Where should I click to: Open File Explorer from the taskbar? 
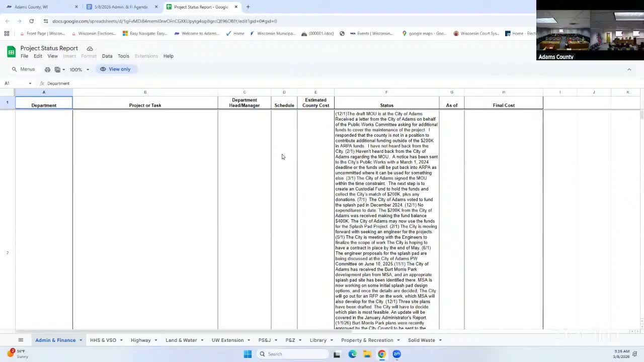tap(367, 354)
